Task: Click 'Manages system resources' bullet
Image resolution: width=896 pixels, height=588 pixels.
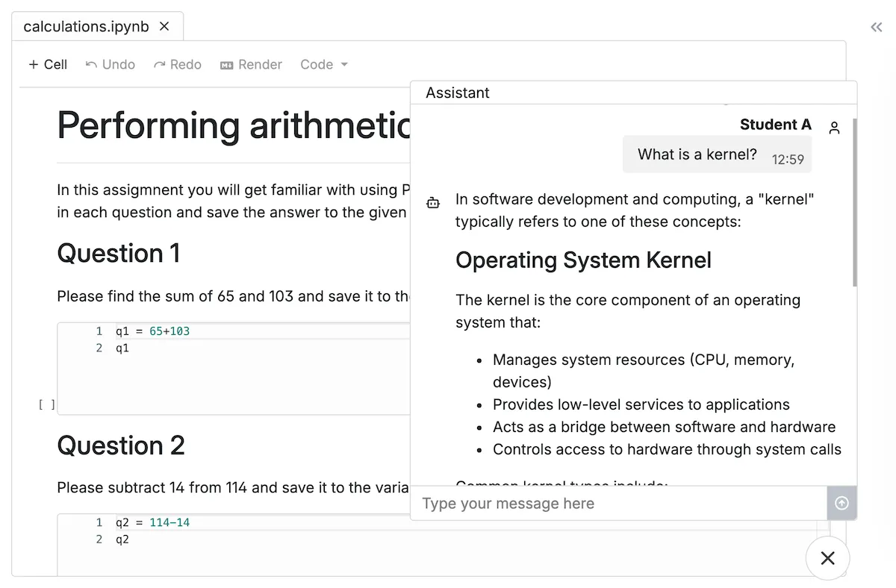Action: click(644, 371)
